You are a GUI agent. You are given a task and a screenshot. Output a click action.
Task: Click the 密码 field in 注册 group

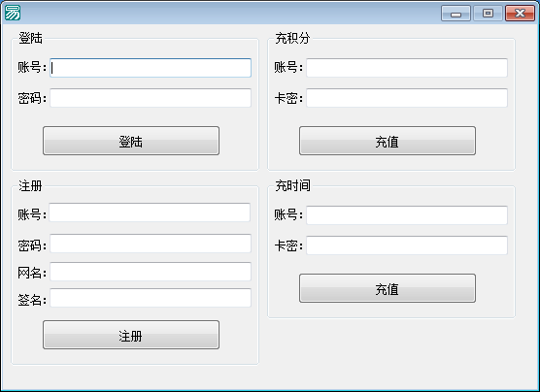[151, 244]
